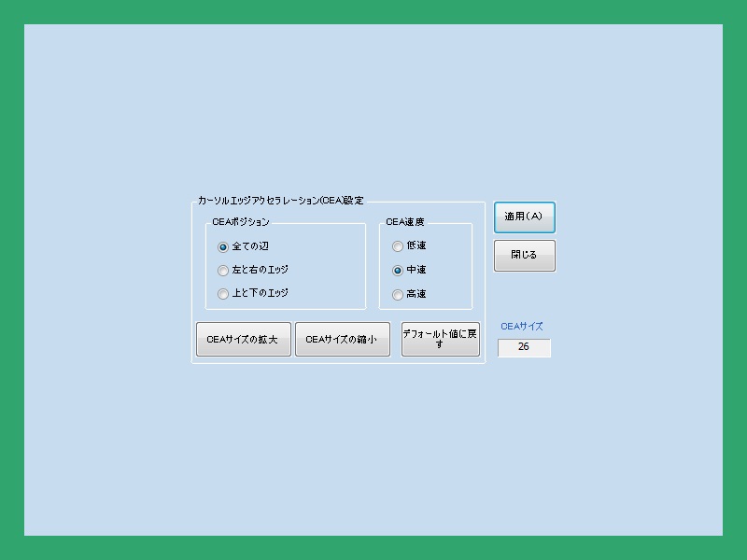Image resolution: width=747 pixels, height=560 pixels.
Task: Click the '上と下のエッジ' label text
Action: click(x=261, y=293)
